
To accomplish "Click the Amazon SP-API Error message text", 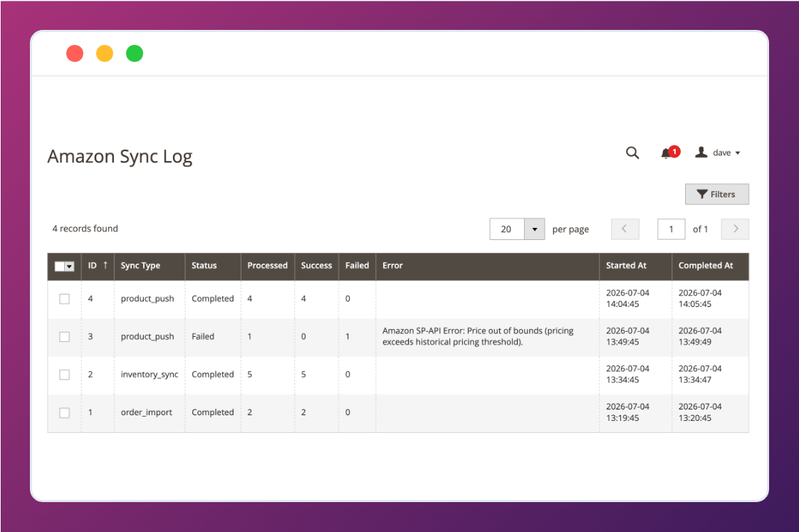I will click(478, 336).
